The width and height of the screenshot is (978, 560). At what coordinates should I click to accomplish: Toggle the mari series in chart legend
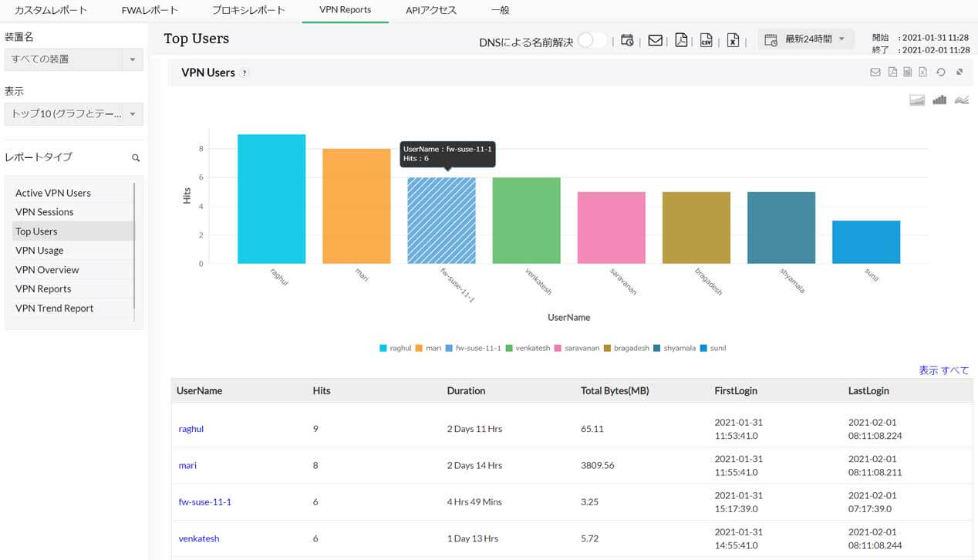coord(428,349)
